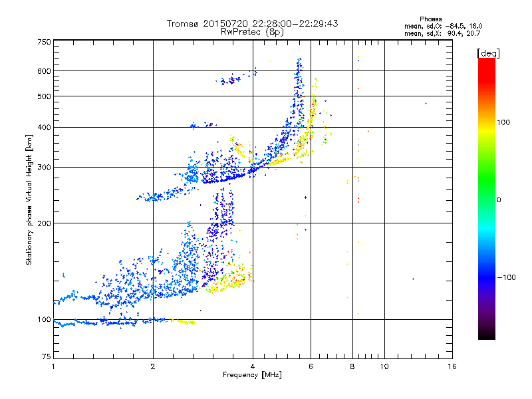Viewport: 532px width, 399px height.
Task: Click the x-axis tick "2"
Action: [x=153, y=366]
